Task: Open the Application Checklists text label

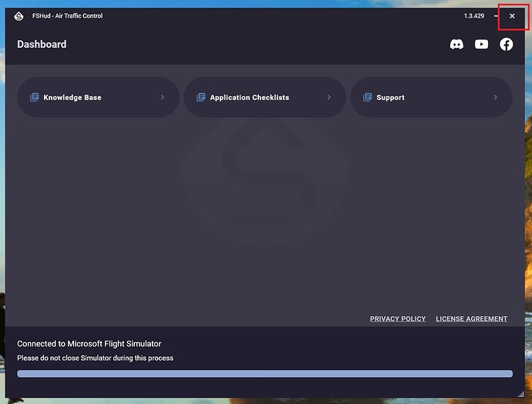Action: pyautogui.click(x=249, y=98)
